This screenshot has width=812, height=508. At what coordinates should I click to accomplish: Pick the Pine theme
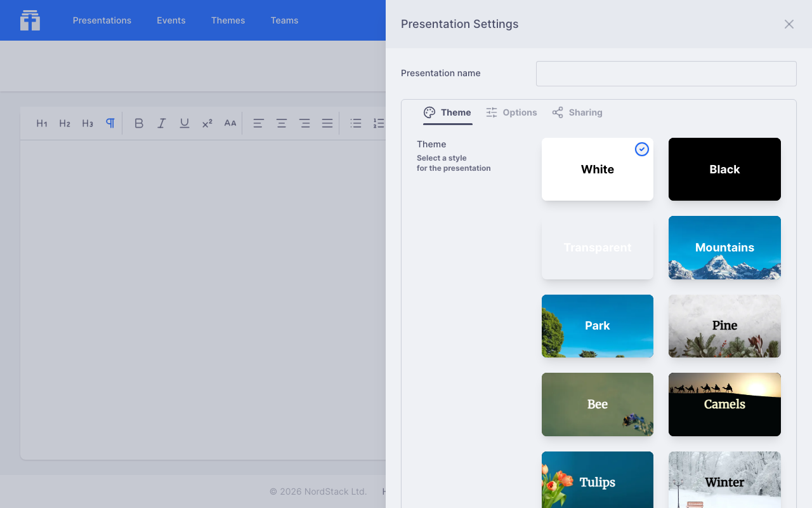point(724,326)
